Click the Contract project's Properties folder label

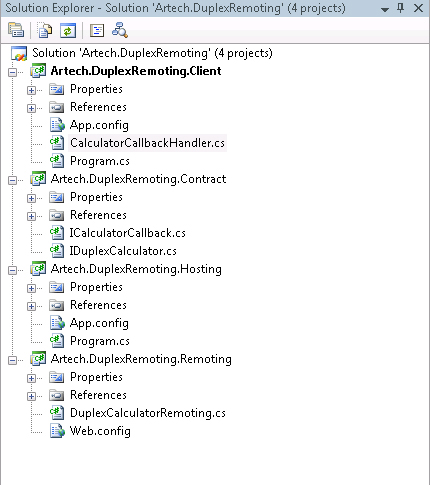pyautogui.click(x=96, y=197)
